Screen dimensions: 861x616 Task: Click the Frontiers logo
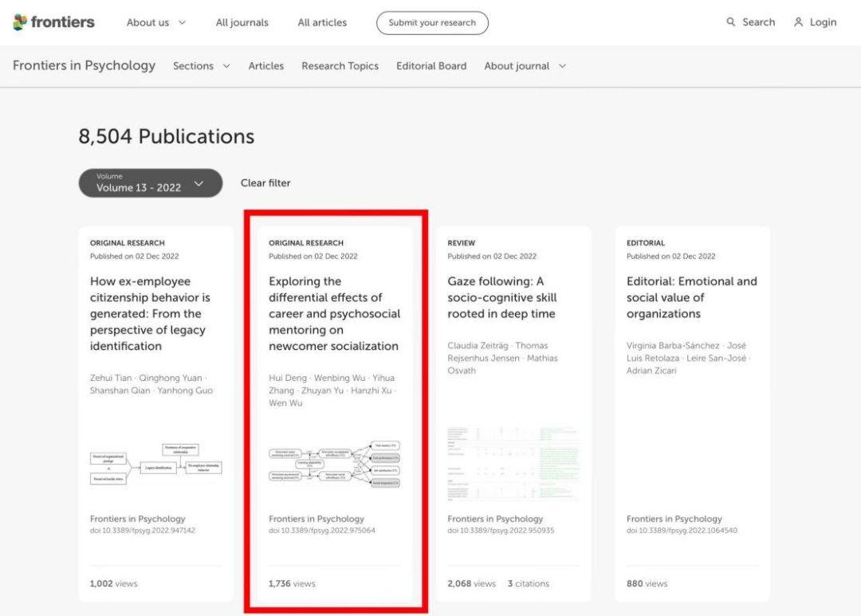pyautogui.click(x=54, y=22)
